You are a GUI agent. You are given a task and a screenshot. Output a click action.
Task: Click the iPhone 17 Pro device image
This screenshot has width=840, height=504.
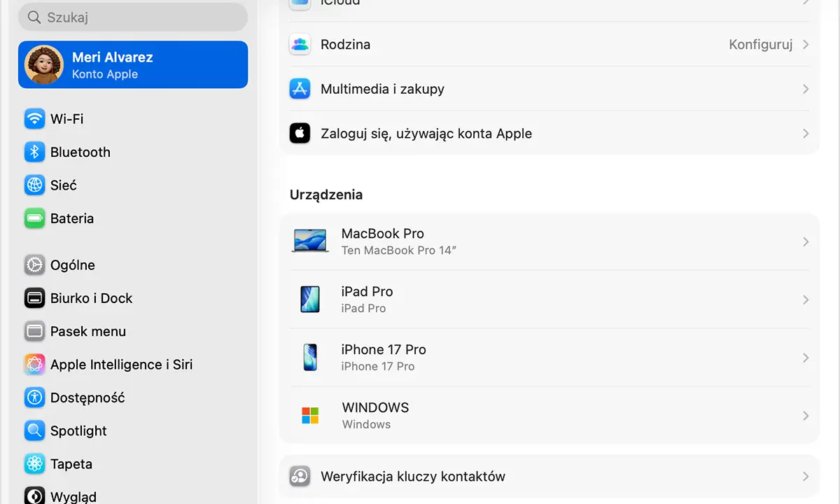click(x=310, y=358)
